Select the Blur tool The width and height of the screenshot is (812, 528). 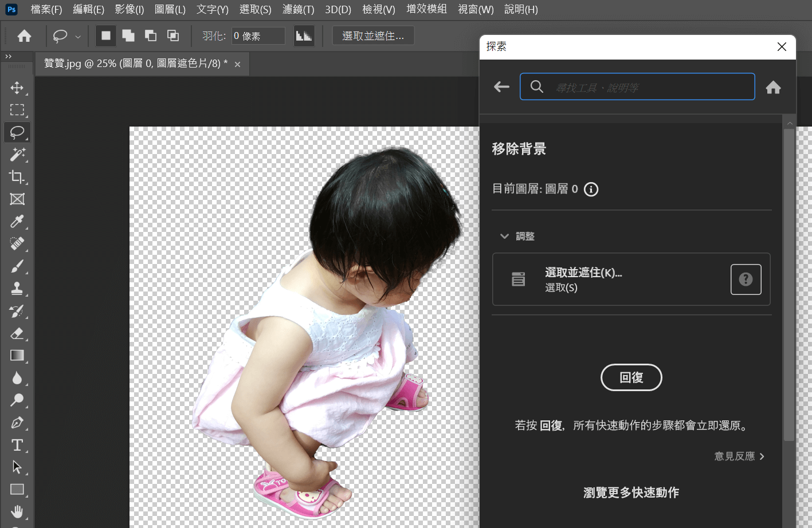click(x=17, y=378)
